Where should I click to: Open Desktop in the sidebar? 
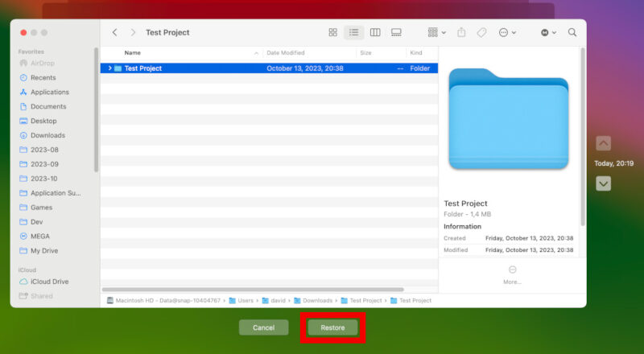click(38, 121)
